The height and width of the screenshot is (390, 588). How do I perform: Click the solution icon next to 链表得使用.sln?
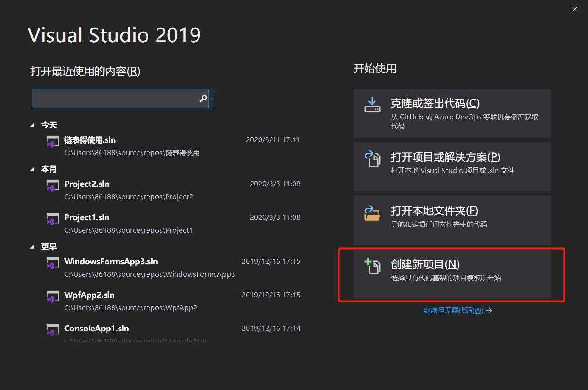52,141
